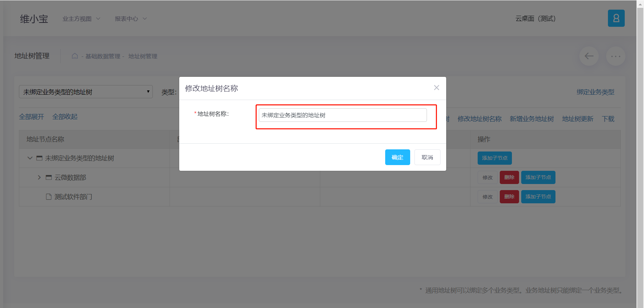Image resolution: width=644 pixels, height=308 pixels.
Task: Click the user profile avatar icon
Action: coord(616,18)
